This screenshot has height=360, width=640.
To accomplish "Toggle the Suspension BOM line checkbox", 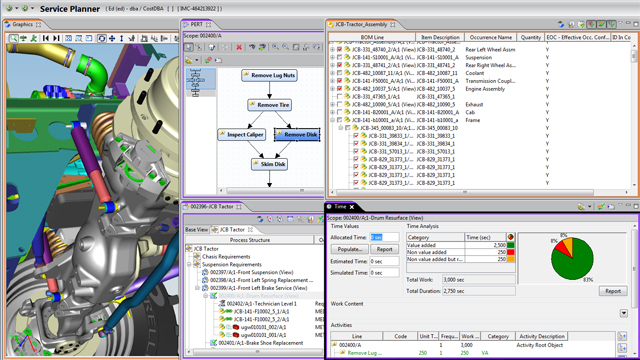I will (x=340, y=58).
